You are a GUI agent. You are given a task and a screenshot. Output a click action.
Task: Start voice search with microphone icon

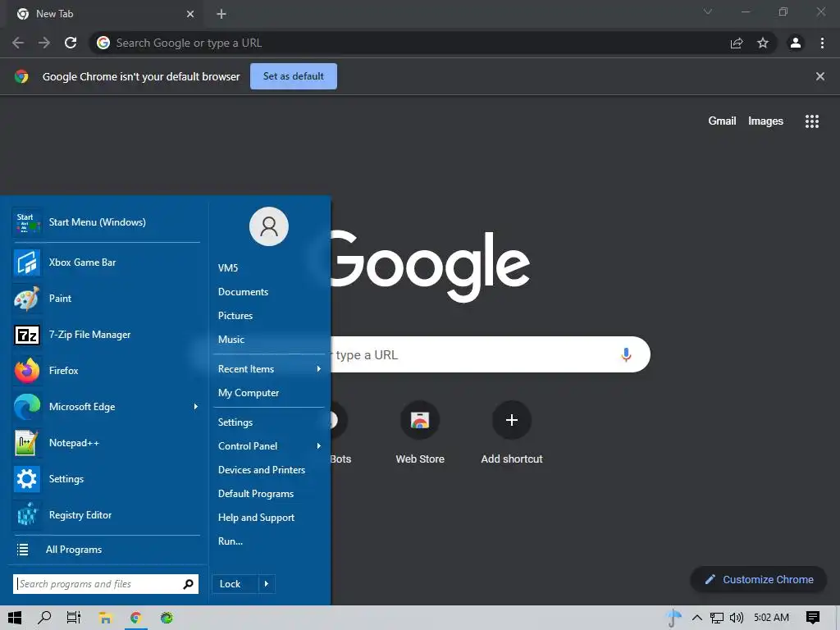point(626,354)
